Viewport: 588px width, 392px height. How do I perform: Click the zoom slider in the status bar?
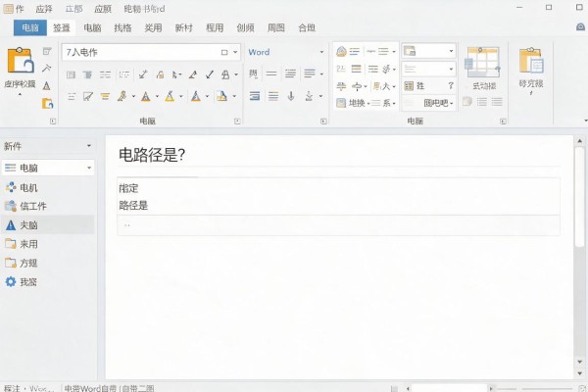(x=547, y=389)
